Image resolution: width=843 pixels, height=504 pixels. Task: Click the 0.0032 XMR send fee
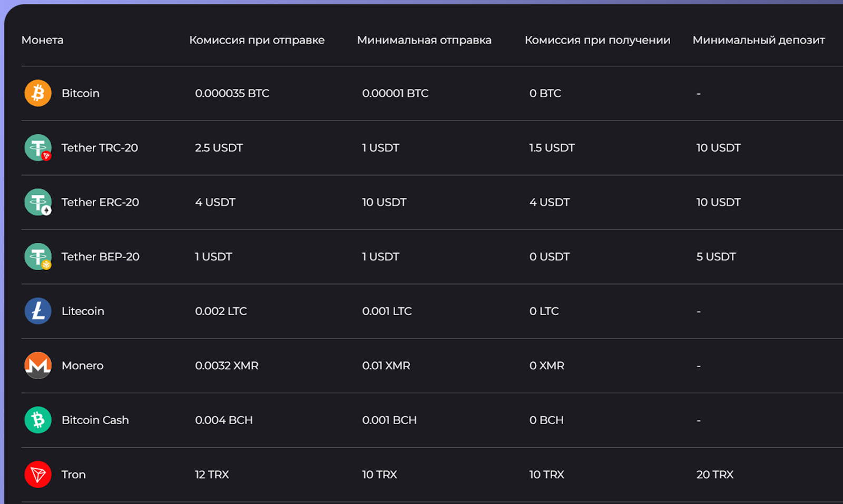227,365
